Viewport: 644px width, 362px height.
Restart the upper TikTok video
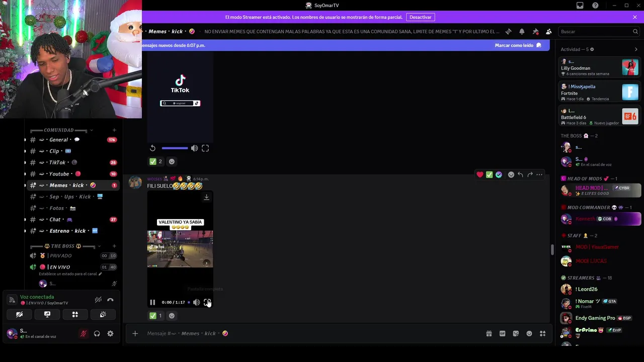point(152,148)
